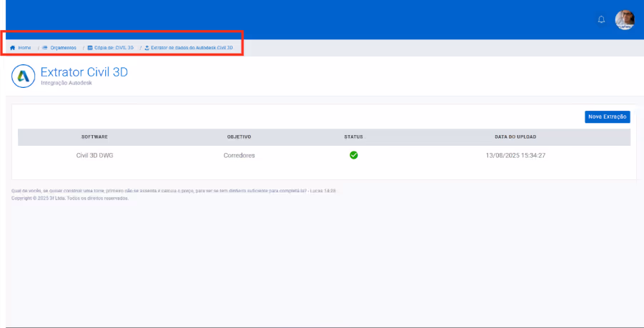The height and width of the screenshot is (328, 644).
Task: Click the Autodesk logo icon
Action: point(24,76)
